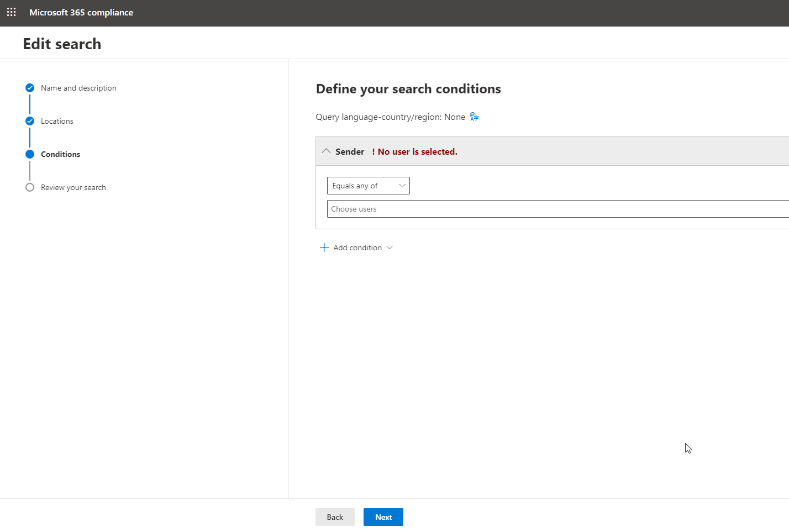This screenshot has width=789, height=532.
Task: Click the Locations completed step checkmark
Action: click(x=29, y=121)
